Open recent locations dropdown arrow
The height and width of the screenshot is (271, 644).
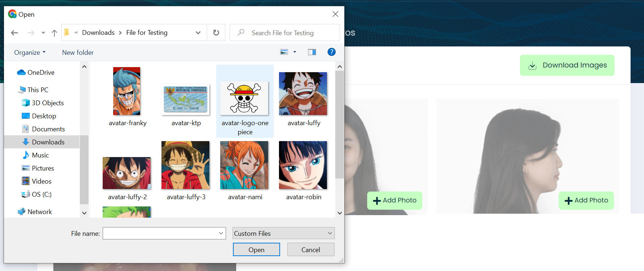tap(43, 33)
